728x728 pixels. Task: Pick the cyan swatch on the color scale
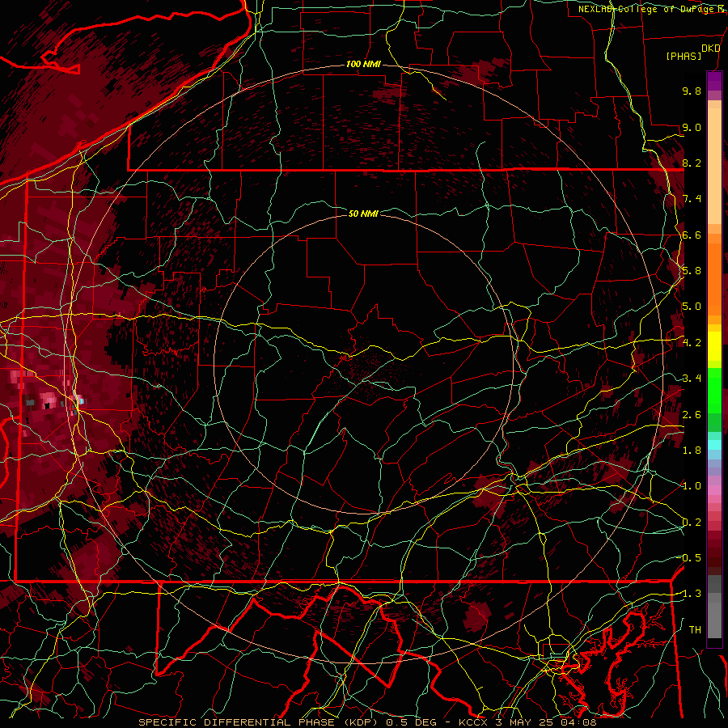[714, 445]
